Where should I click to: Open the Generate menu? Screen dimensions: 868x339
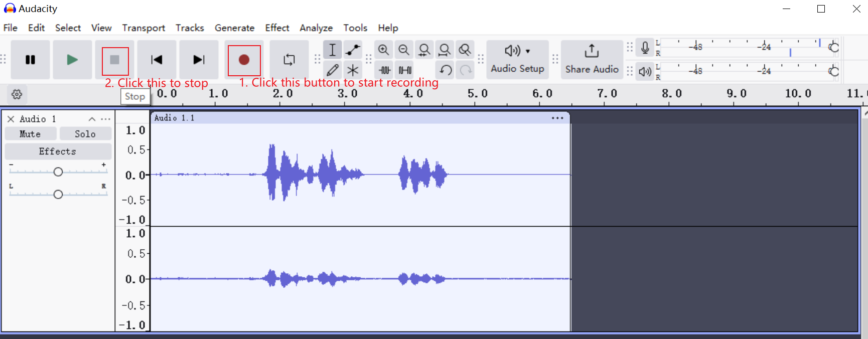pos(234,28)
